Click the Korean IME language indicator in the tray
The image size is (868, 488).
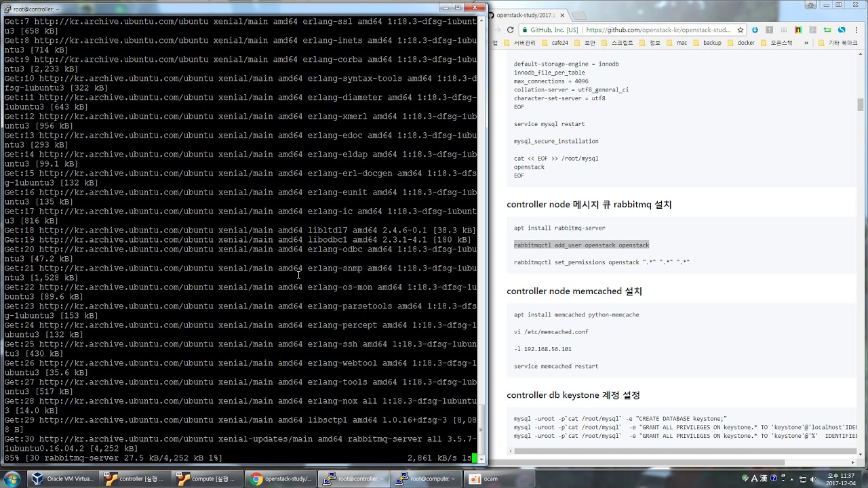(754, 479)
